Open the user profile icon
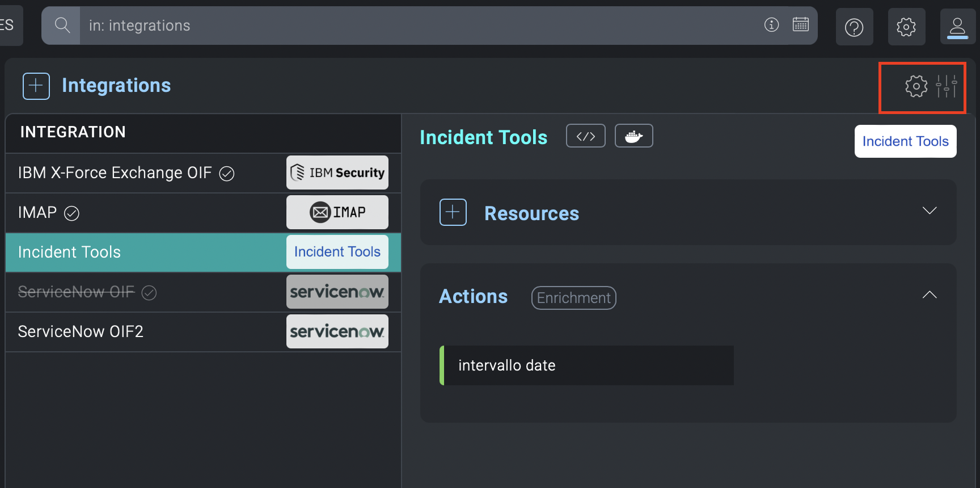Image resolution: width=980 pixels, height=488 pixels. [957, 27]
